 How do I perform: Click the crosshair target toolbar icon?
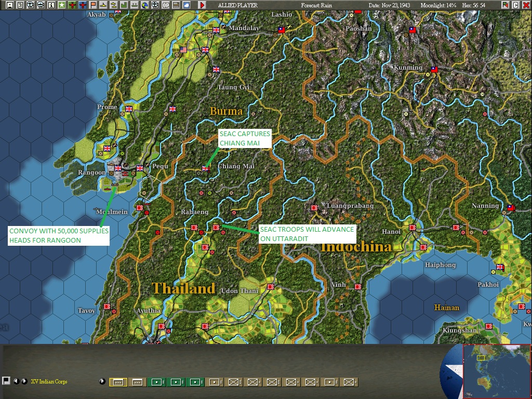[x=155, y=5]
